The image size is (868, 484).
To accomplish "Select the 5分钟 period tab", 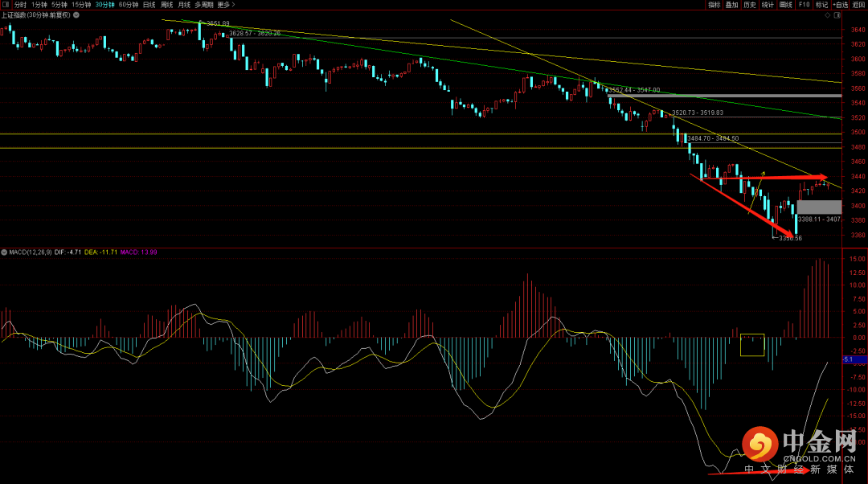I will point(60,5).
